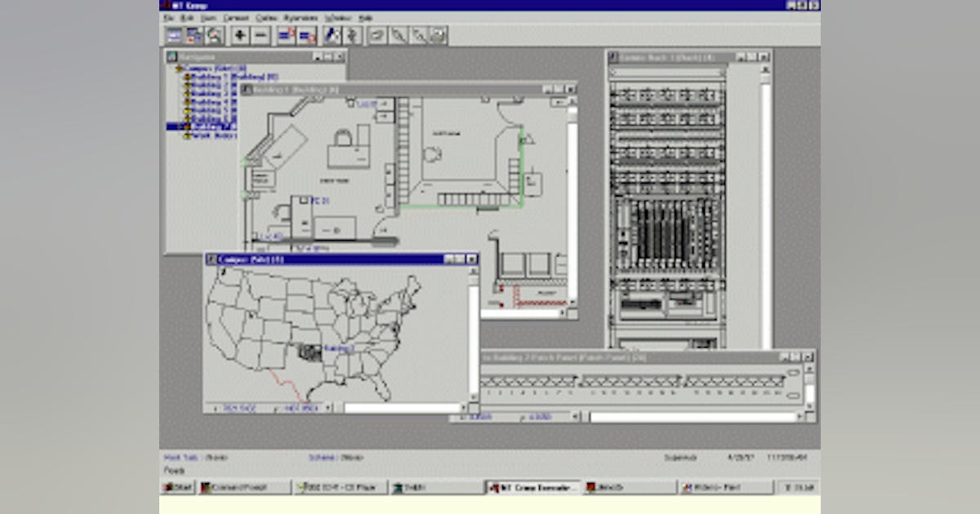Select the pen drawing tool in the toolbar
Viewport: 980px width, 514px height.
pos(332,35)
